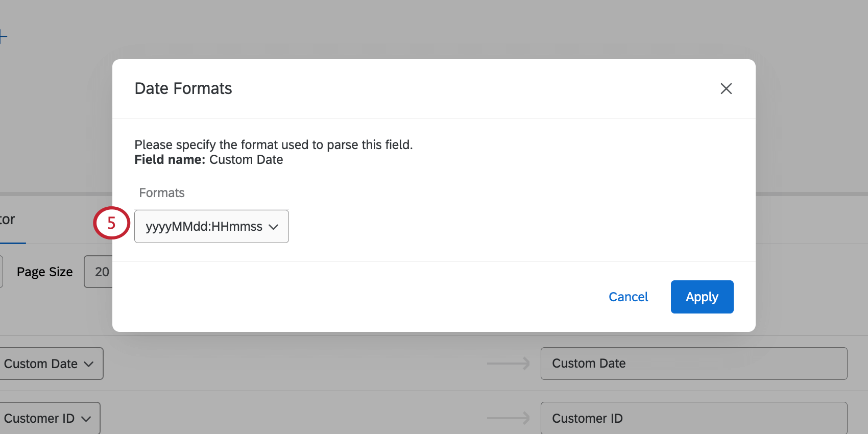Click the red circled step 5 marker
Viewport: 868px width, 434px height.
click(x=111, y=223)
